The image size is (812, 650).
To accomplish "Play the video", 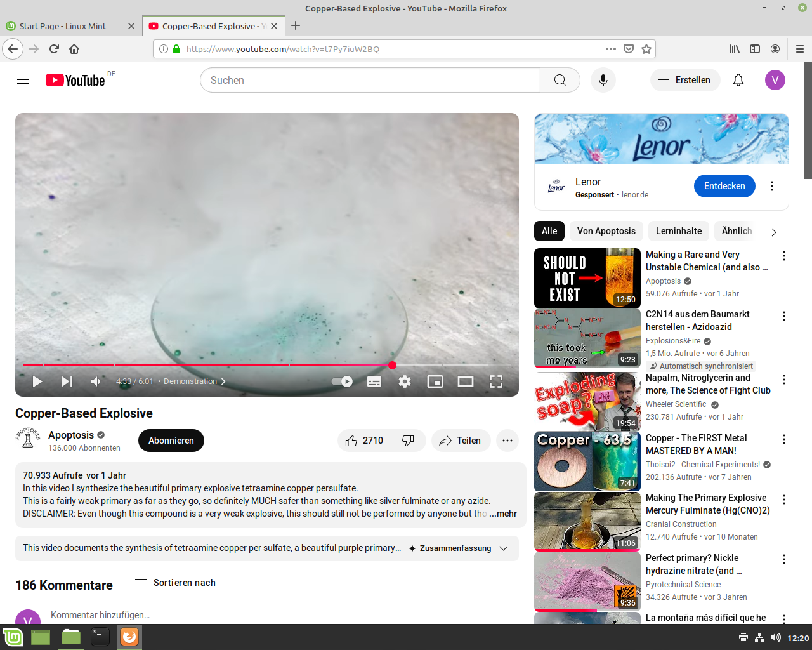I will [x=37, y=381].
